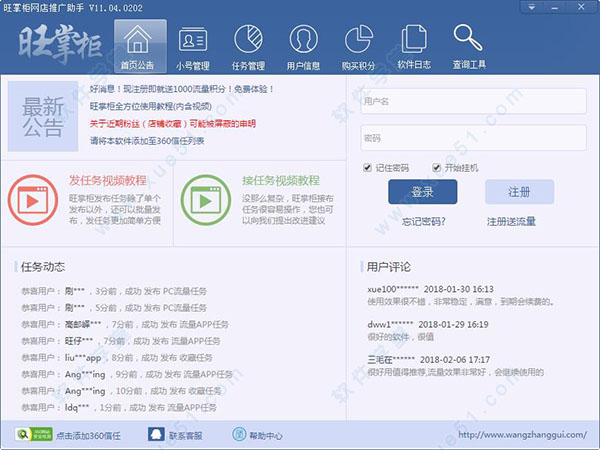Open the 发任务视频教程 title
The width and height of the screenshot is (600, 450).
(x=108, y=180)
